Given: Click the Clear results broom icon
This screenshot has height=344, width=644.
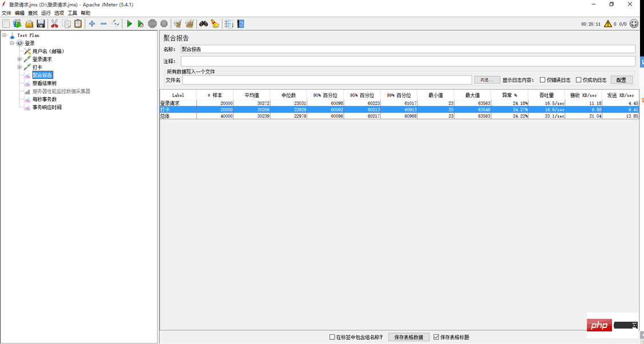Looking at the screenshot, I should [178, 23].
